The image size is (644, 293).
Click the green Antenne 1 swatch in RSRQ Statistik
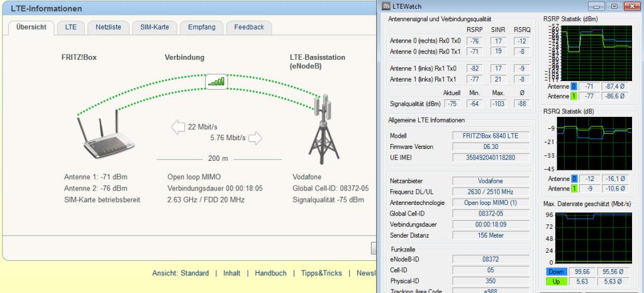[574, 189]
